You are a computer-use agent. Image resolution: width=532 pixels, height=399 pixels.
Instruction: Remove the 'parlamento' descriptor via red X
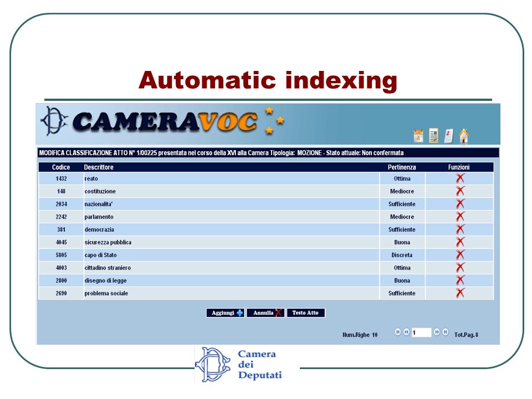point(460,217)
